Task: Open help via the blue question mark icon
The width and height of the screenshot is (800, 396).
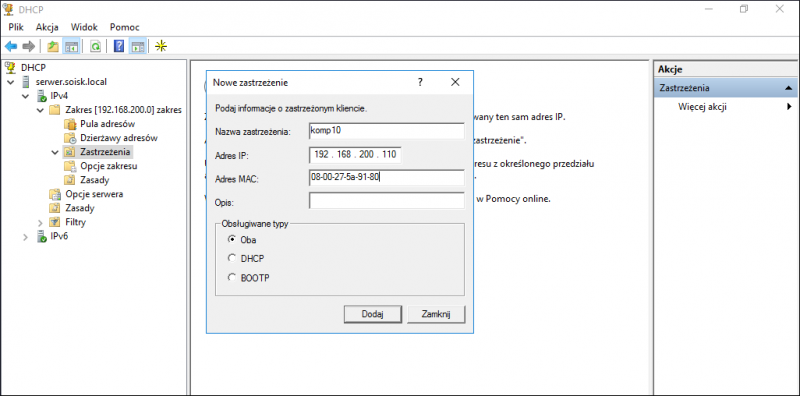Action: 119,47
